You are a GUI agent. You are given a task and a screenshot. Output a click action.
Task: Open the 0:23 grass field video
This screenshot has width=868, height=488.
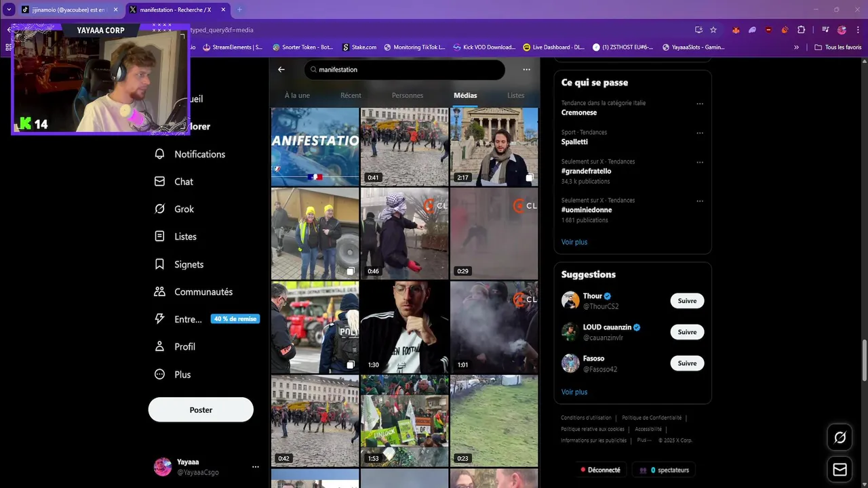coord(494,421)
